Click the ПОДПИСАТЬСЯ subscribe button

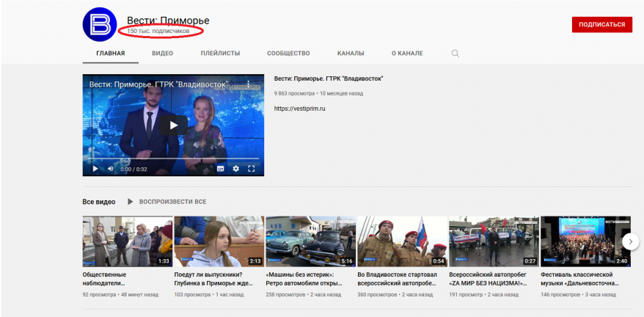click(x=601, y=25)
